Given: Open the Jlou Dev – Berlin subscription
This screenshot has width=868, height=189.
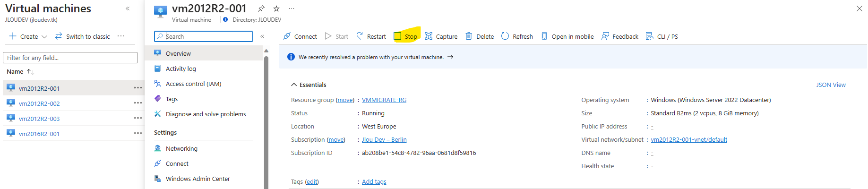Looking at the screenshot, I should click(x=384, y=139).
